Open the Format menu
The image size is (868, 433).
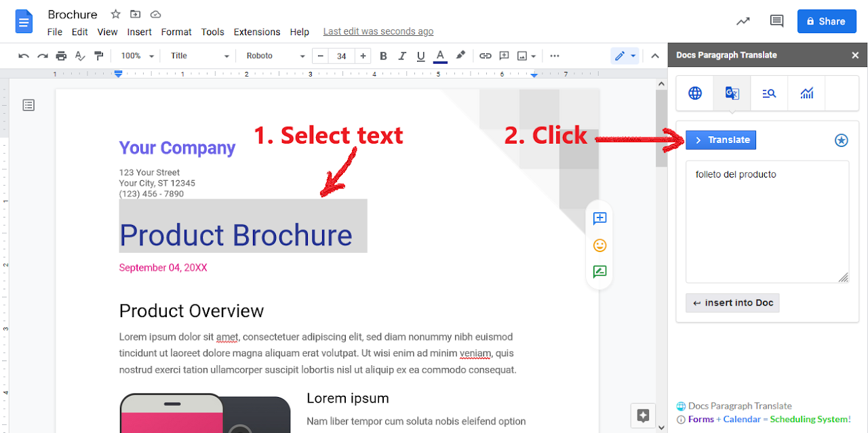point(176,32)
